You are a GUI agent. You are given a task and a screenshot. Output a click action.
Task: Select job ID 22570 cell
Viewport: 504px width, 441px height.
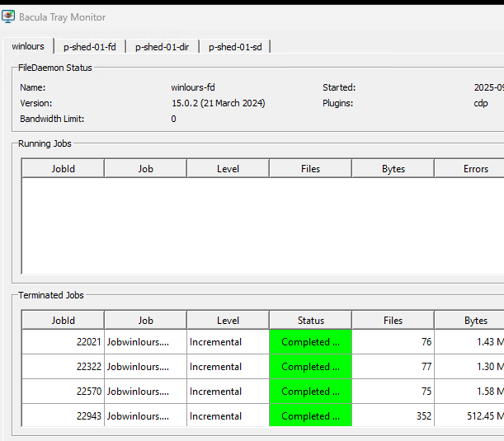[63, 392]
